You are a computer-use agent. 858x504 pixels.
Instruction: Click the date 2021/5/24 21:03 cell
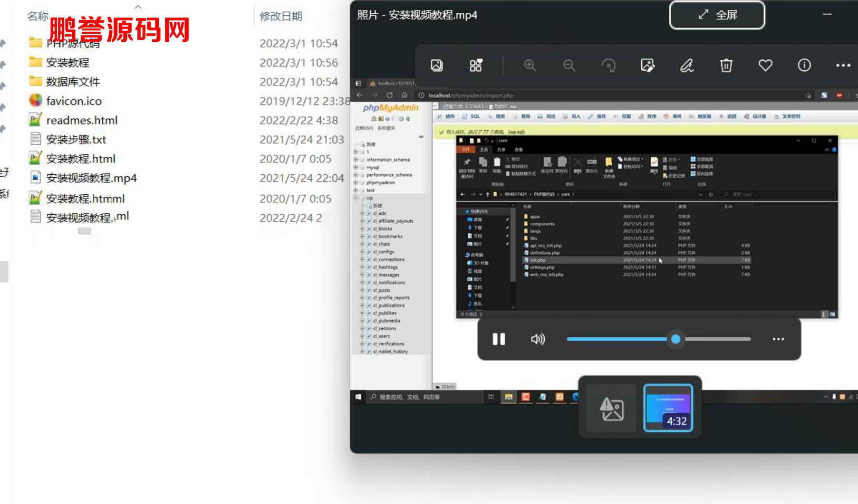(302, 140)
